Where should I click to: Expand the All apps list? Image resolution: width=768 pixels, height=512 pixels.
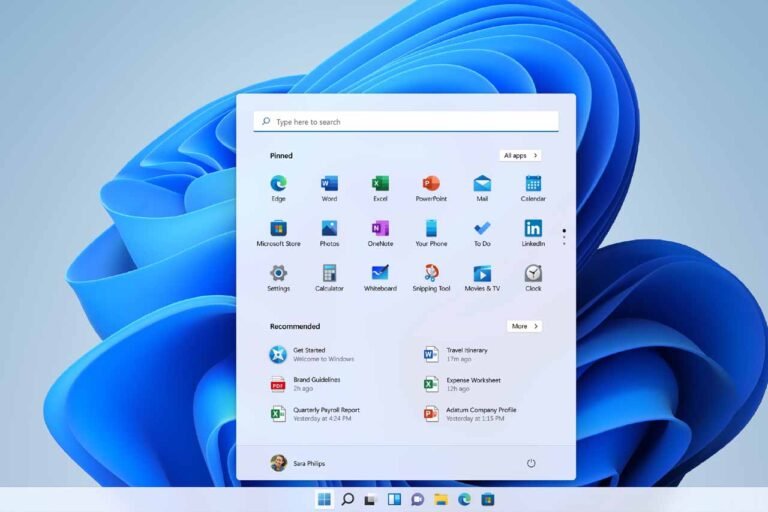520,155
